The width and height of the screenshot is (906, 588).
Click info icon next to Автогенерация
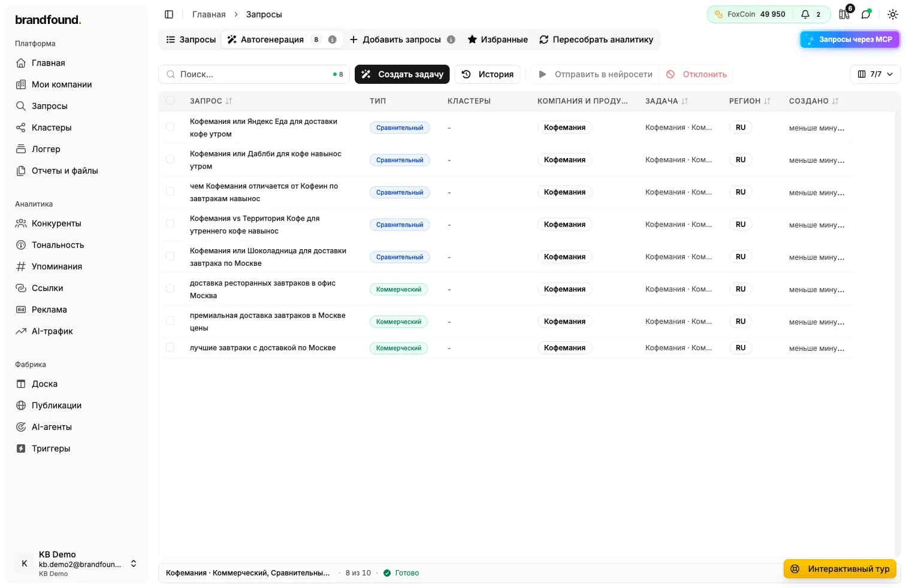pyautogui.click(x=332, y=40)
